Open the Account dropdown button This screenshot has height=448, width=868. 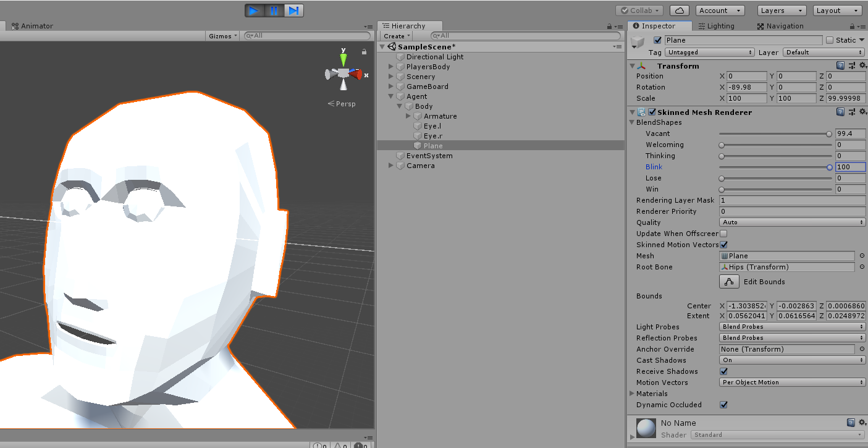(720, 11)
